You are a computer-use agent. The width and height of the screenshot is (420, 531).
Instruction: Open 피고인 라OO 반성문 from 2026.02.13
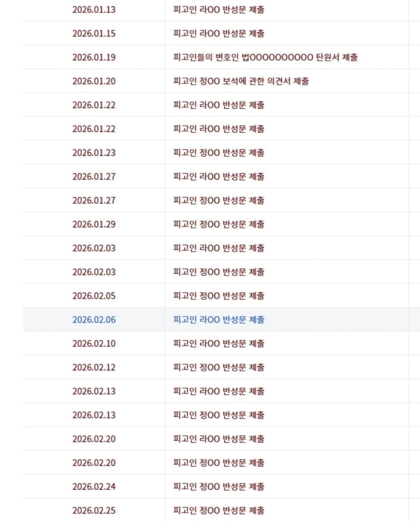click(218, 391)
